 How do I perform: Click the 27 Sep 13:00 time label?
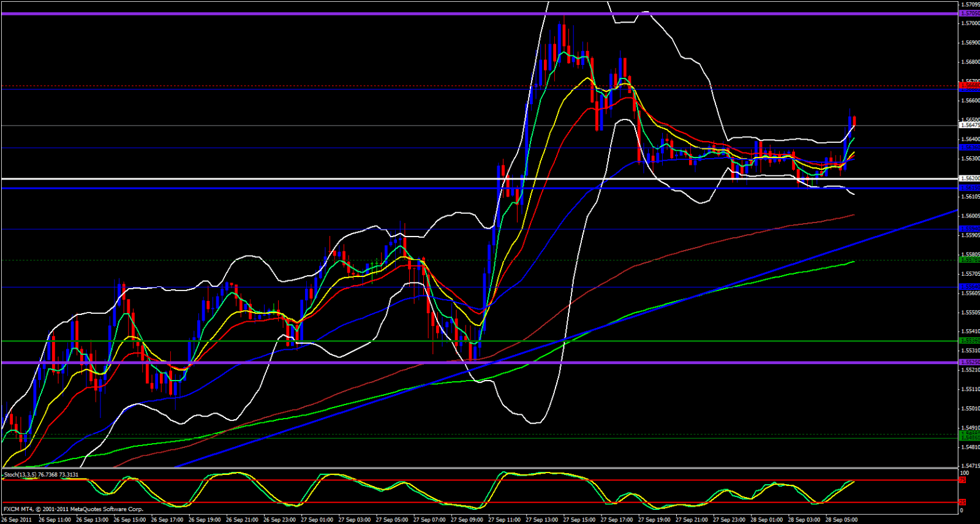coord(543,520)
